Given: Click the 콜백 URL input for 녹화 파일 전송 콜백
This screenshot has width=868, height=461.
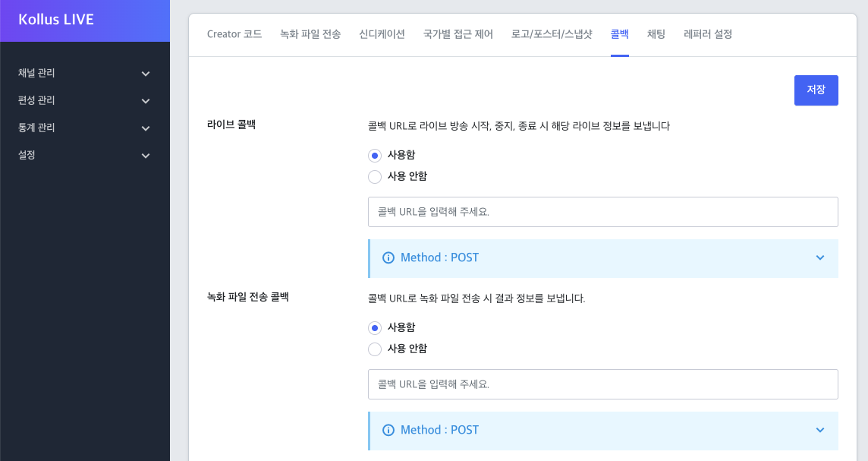Looking at the screenshot, I should [x=602, y=384].
